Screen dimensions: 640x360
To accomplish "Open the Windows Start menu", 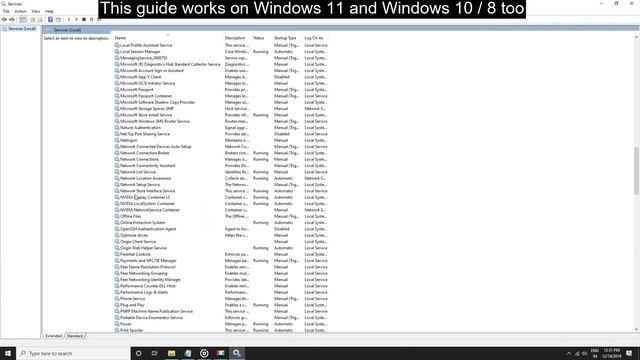I will pos(8,353).
